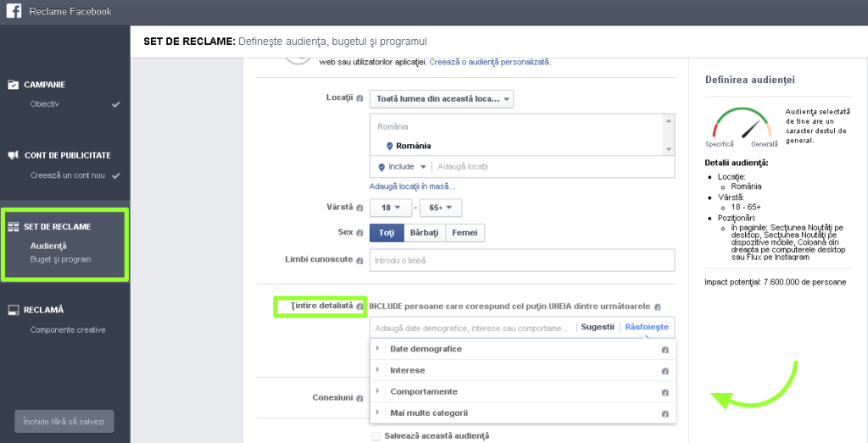Open the Toată lumea din această locație dropdown
The height and width of the screenshot is (443, 868).
[441, 99]
